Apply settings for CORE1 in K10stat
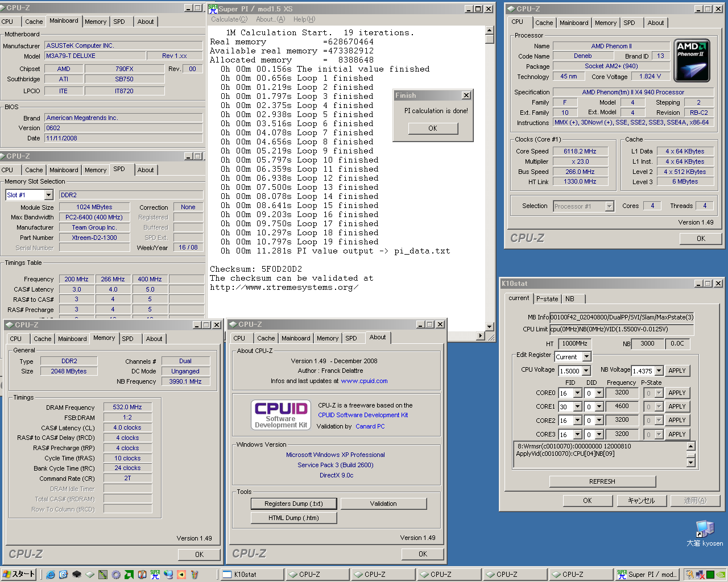This screenshot has height=582, width=728. pos(677,407)
